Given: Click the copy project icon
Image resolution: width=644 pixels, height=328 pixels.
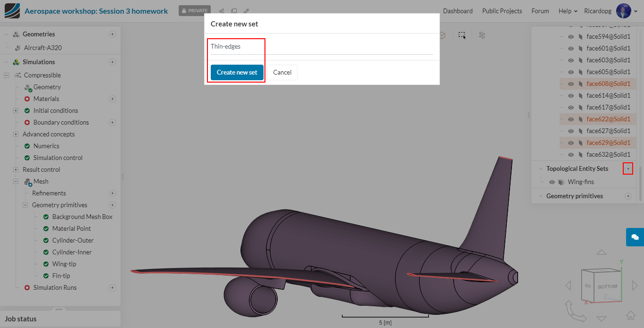Looking at the screenshot, I should [234, 11].
